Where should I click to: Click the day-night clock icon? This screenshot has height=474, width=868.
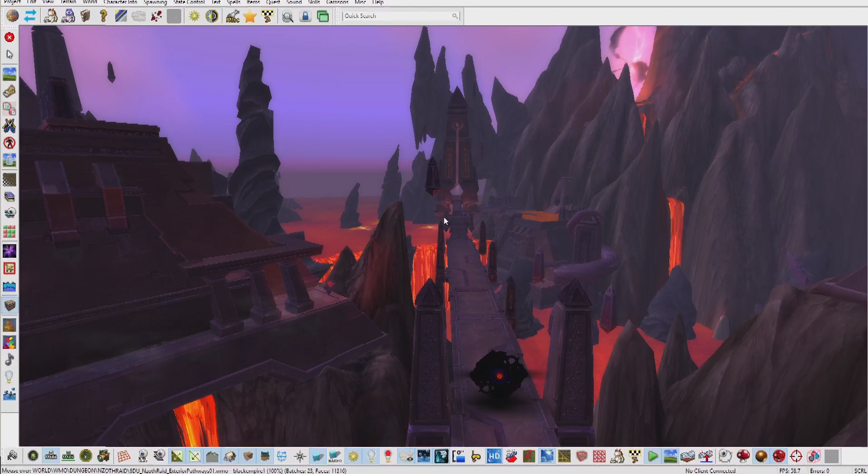click(x=211, y=16)
